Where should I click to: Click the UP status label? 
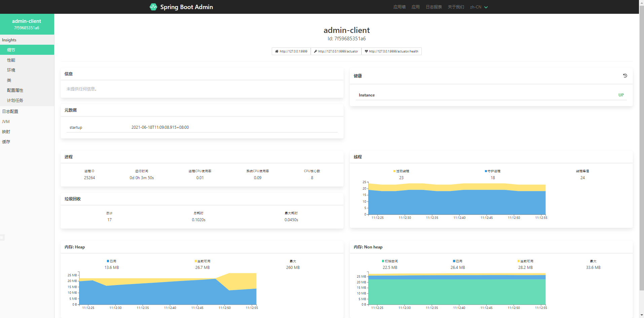coord(621,95)
